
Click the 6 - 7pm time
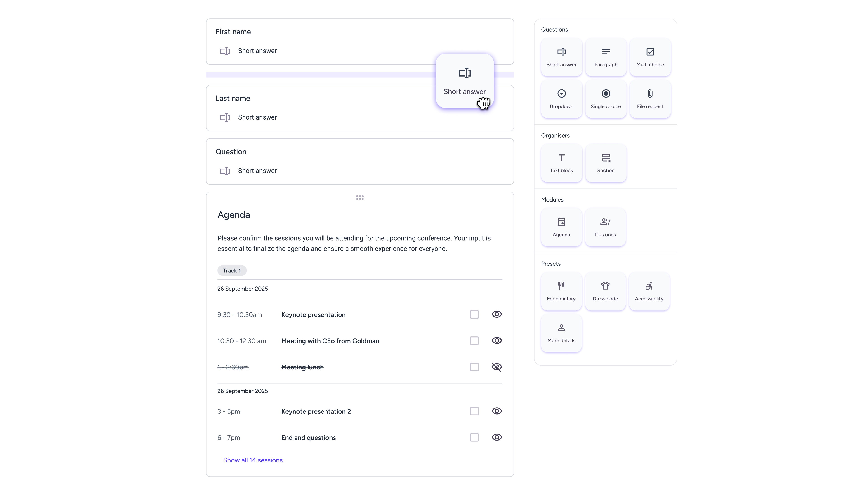click(x=229, y=437)
